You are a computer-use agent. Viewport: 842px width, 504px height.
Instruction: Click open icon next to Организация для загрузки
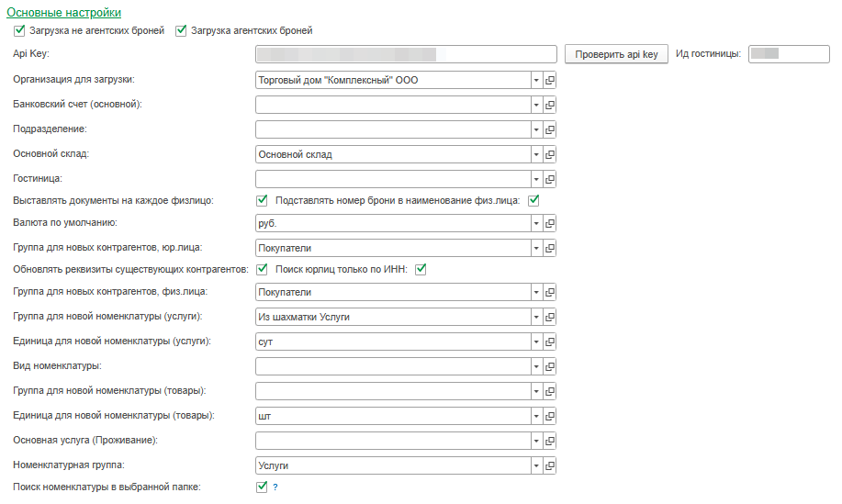point(550,80)
